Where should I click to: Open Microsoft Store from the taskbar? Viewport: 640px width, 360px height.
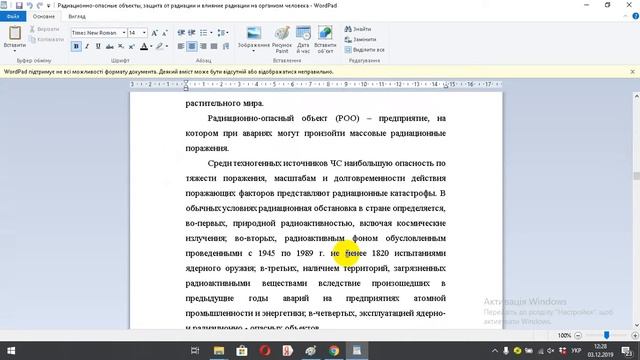(242, 351)
